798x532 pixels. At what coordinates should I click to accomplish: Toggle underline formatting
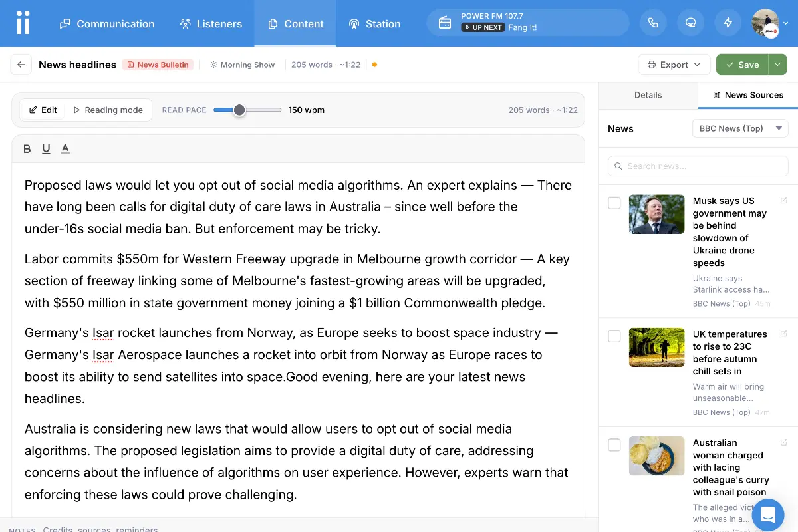click(x=46, y=148)
